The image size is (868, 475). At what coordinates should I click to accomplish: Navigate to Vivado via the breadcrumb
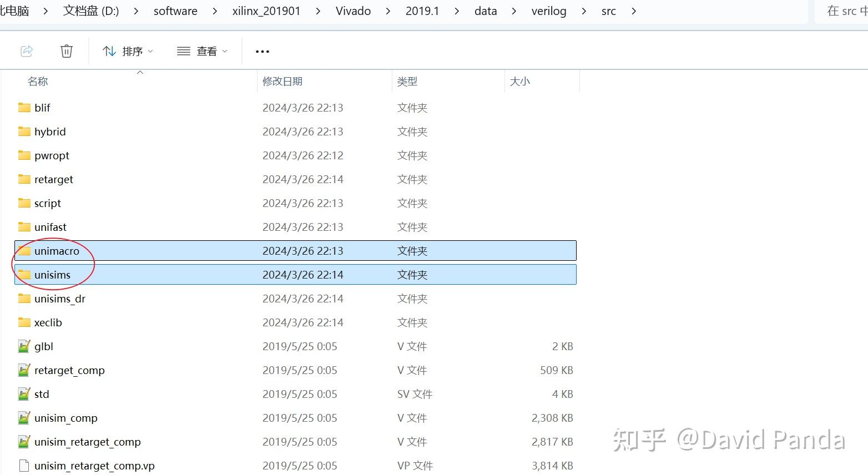click(x=353, y=11)
